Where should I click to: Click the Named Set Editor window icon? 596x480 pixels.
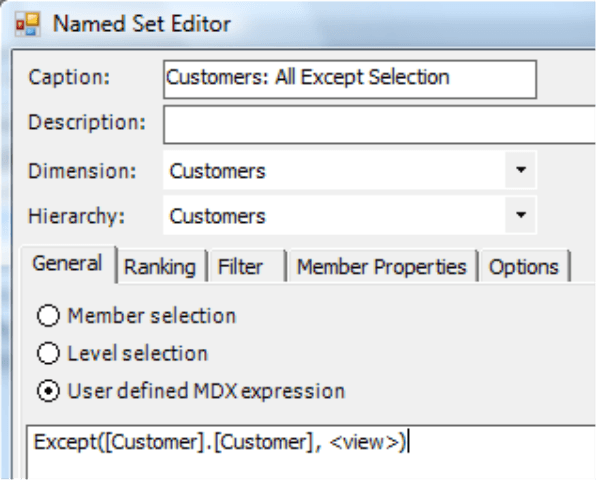[x=27, y=24]
